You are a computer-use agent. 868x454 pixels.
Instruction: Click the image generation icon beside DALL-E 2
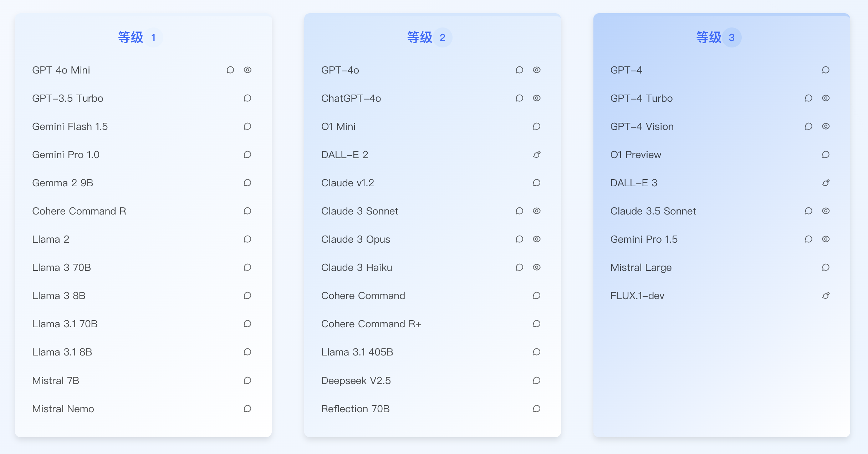(537, 155)
